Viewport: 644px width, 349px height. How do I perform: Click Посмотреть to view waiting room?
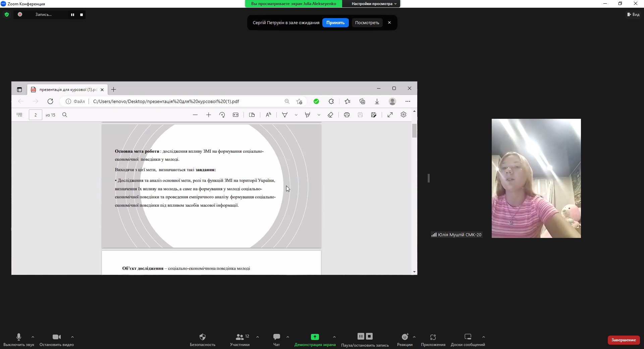point(367,23)
